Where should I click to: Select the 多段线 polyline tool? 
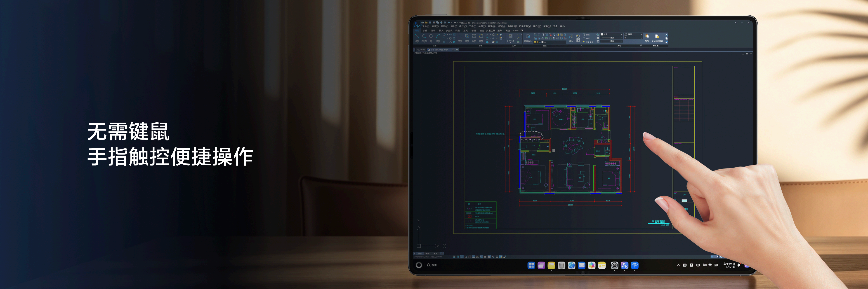424,38
